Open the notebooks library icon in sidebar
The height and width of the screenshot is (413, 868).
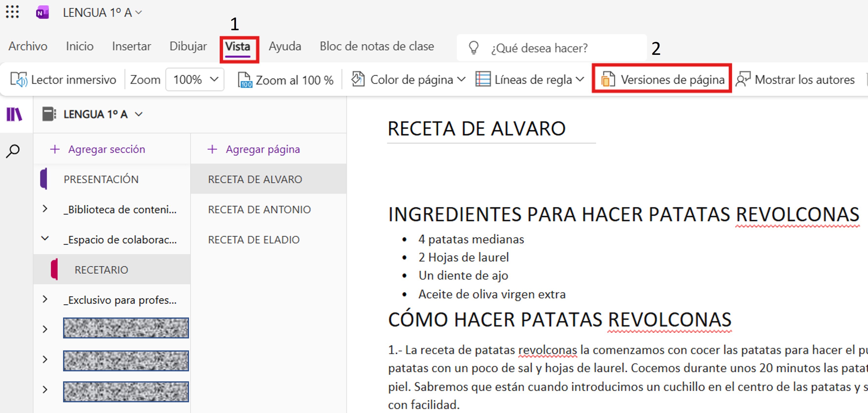[14, 114]
